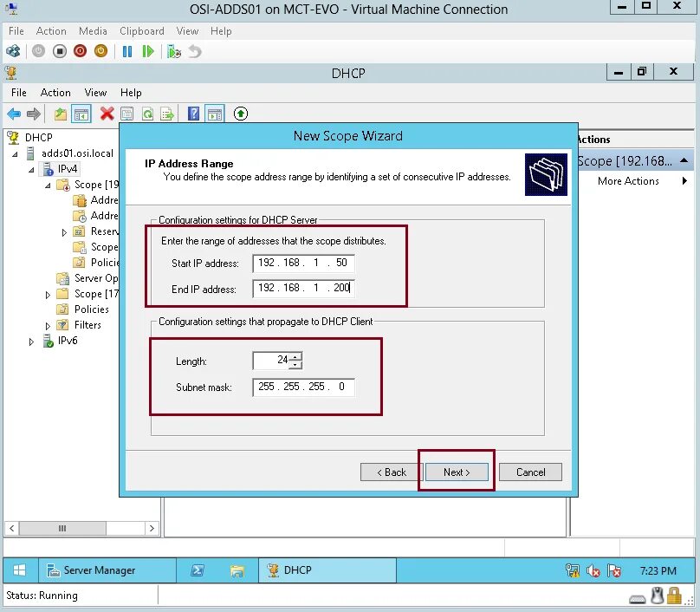Pause the virtual machine
Viewport: 700px width, 612px height.
(x=126, y=50)
